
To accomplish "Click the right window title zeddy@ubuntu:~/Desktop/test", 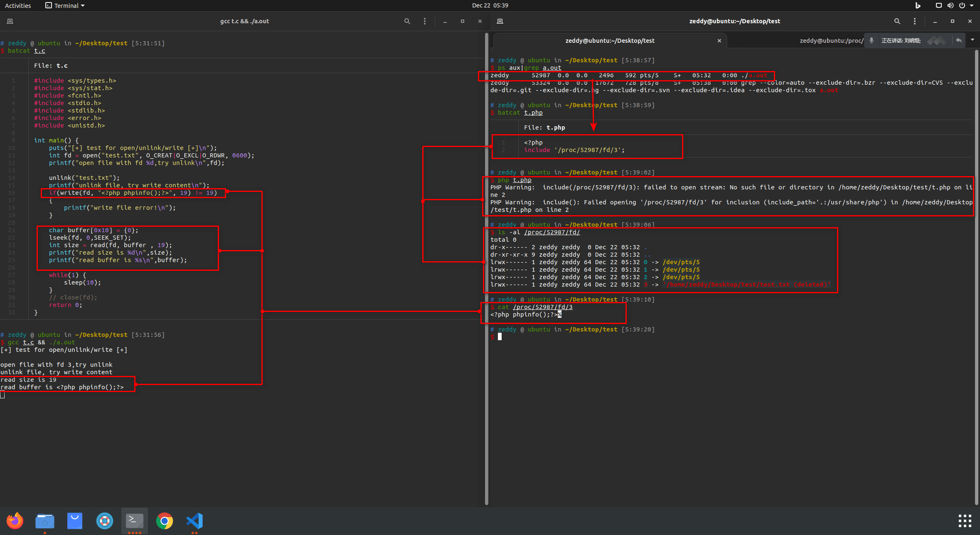I will (734, 21).
